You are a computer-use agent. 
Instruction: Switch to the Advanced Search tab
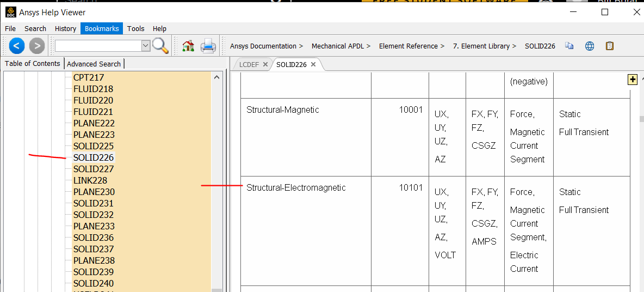point(94,64)
